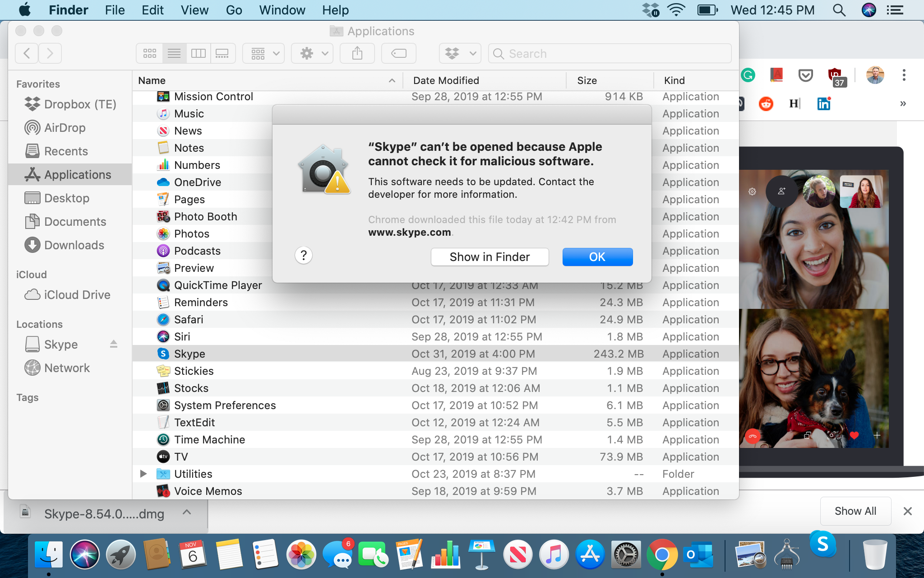Open iCloud Drive in the sidebar
This screenshot has height=578, width=924.
click(70, 295)
